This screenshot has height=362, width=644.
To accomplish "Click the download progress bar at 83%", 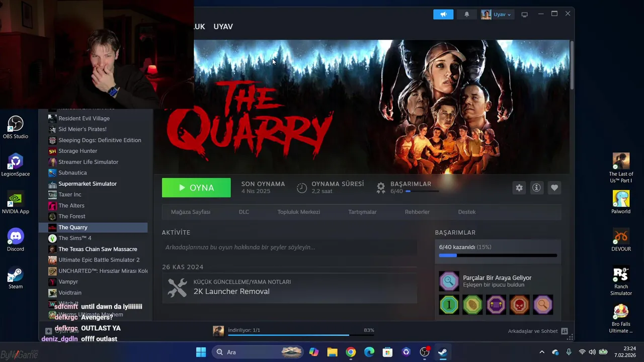I will click(x=301, y=335).
